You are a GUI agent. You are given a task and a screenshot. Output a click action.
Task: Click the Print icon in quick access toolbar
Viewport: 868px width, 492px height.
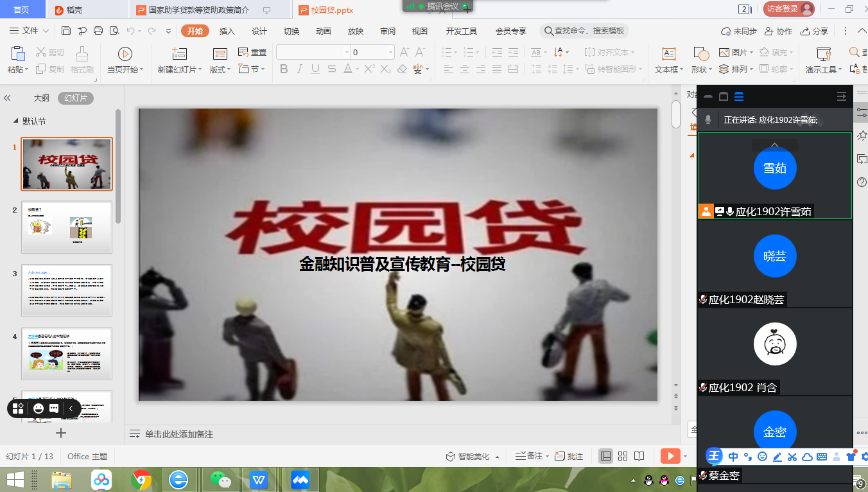pyautogui.click(x=98, y=31)
